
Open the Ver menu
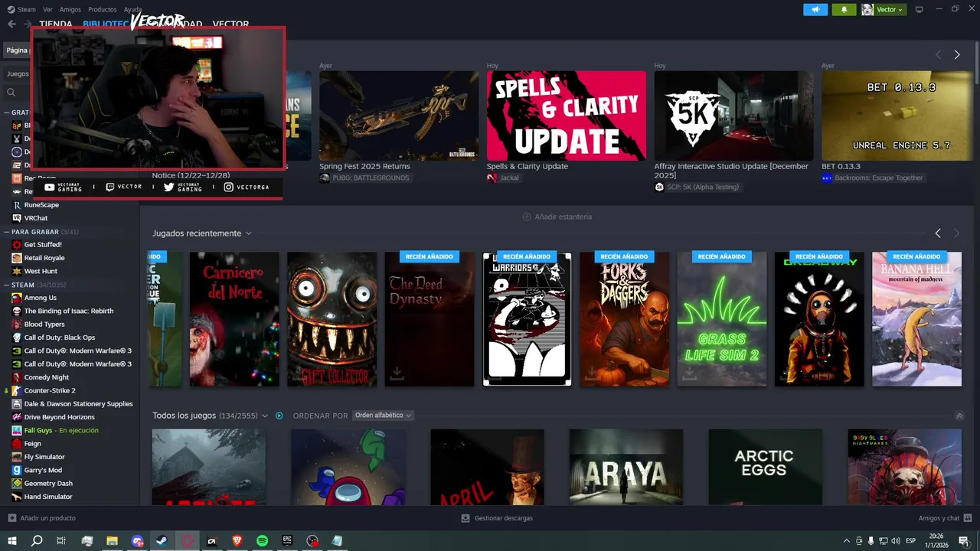click(47, 9)
